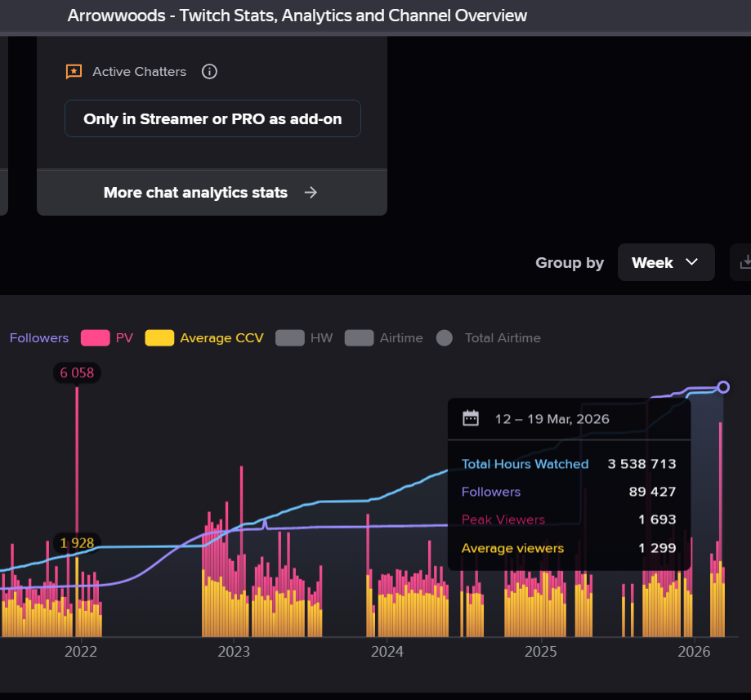
Task: Click the pink PV color swatch
Action: coord(96,338)
